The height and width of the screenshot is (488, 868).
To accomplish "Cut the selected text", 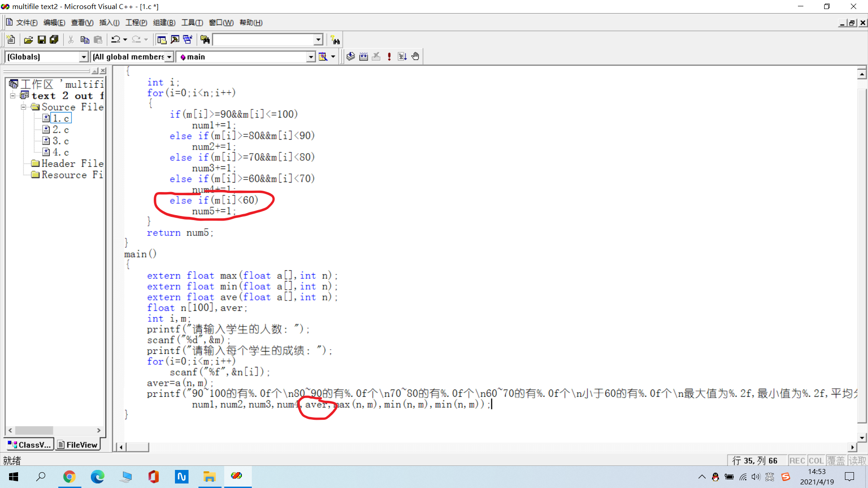I will point(71,40).
